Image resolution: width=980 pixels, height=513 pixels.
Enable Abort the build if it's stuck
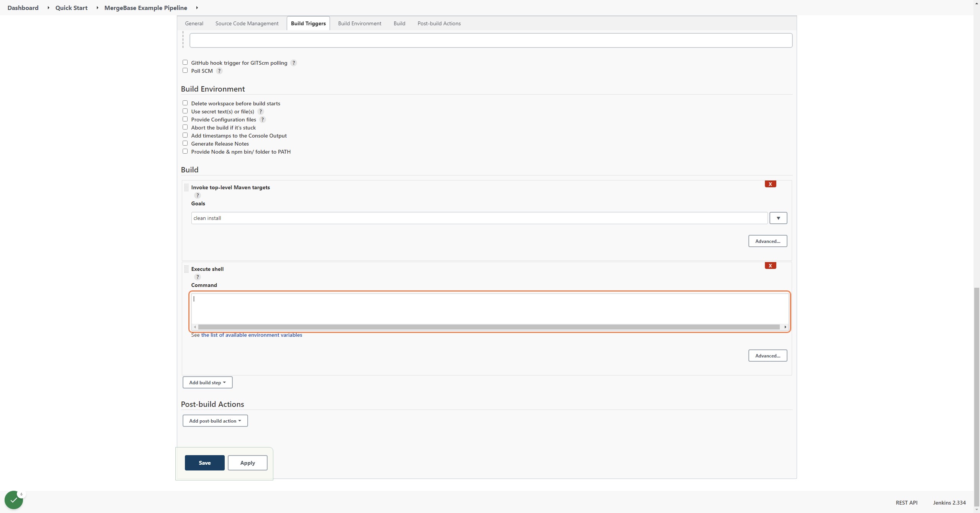tap(185, 127)
